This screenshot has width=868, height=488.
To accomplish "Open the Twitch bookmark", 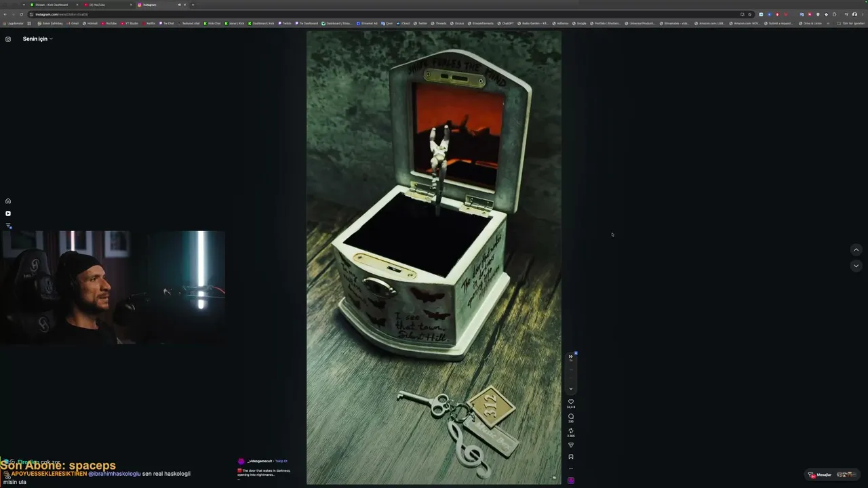I will point(285,23).
